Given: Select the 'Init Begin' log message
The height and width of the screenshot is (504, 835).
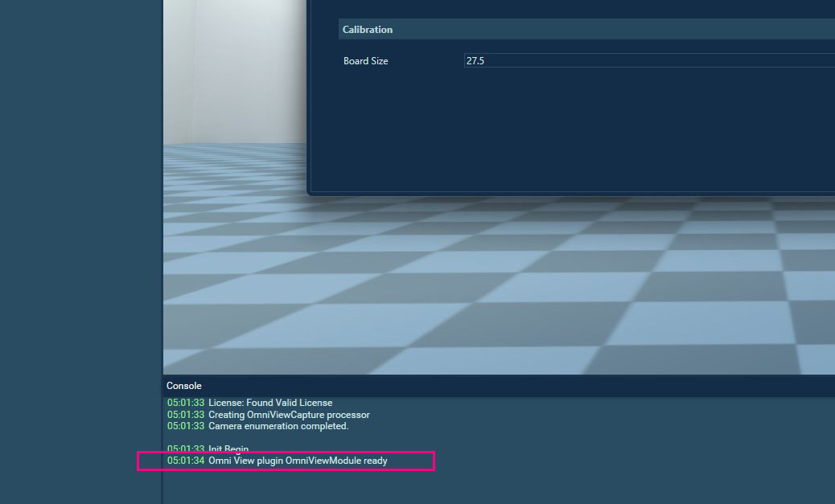Looking at the screenshot, I should 228,449.
